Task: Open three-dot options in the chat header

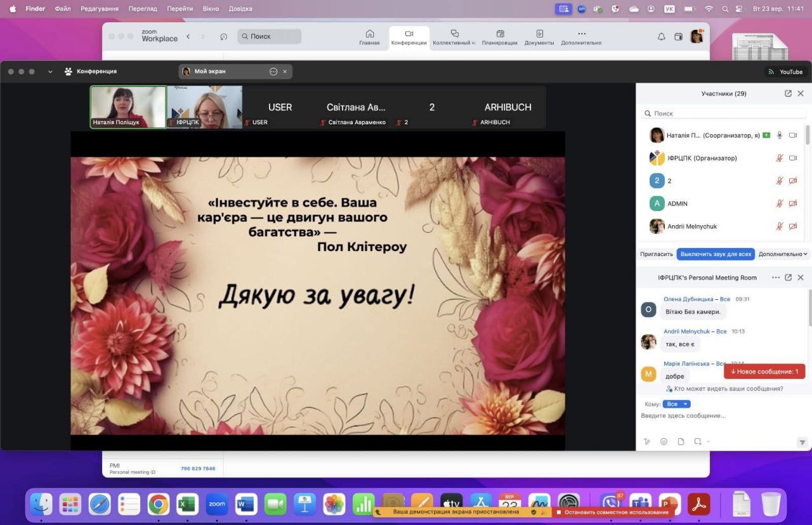Action: (x=775, y=278)
